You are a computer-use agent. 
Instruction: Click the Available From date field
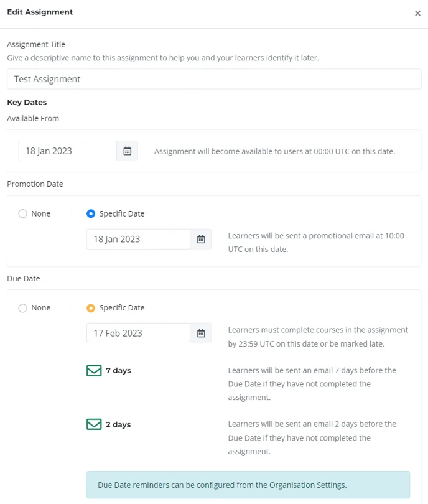[67, 151]
